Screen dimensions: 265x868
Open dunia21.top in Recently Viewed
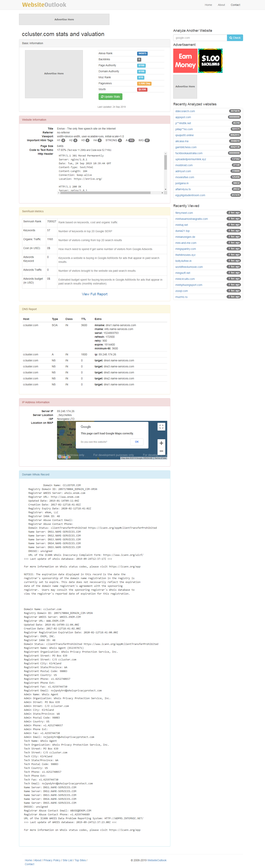pos(182,231)
